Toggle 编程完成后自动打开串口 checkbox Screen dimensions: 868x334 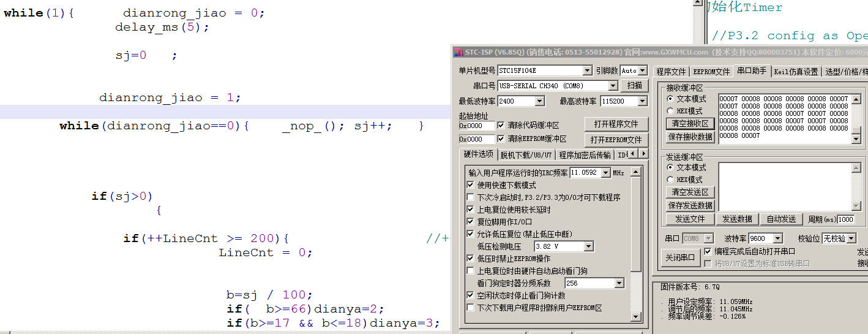[x=708, y=251]
